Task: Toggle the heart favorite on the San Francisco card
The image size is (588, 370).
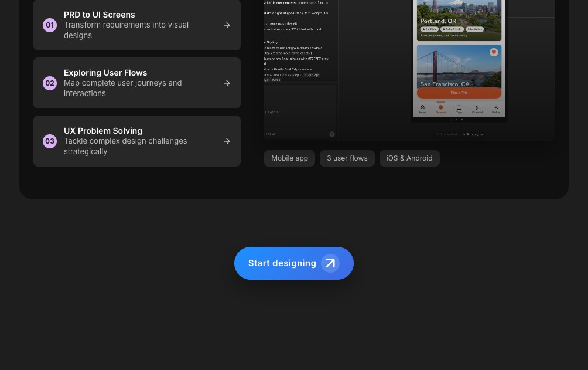Action: tap(495, 52)
